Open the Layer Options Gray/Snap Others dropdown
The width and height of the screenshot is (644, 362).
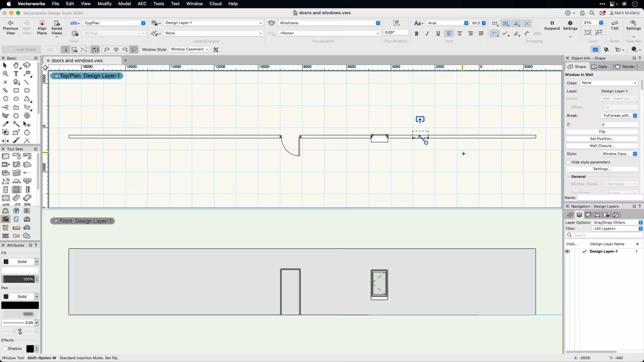[618, 223]
